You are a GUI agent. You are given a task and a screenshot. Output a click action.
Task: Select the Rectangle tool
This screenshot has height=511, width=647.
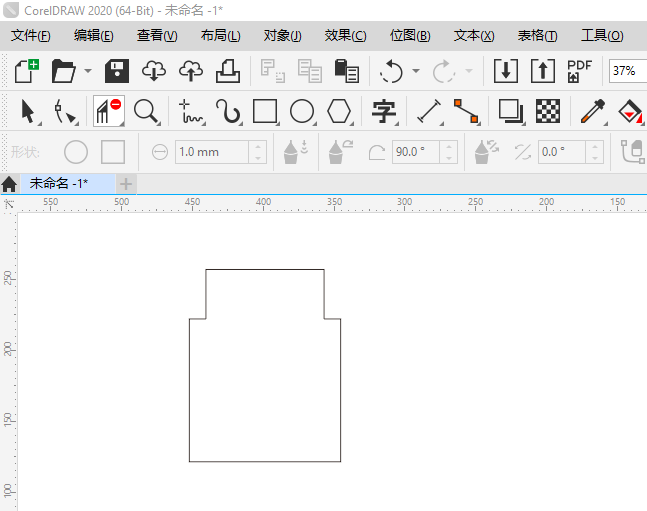265,111
